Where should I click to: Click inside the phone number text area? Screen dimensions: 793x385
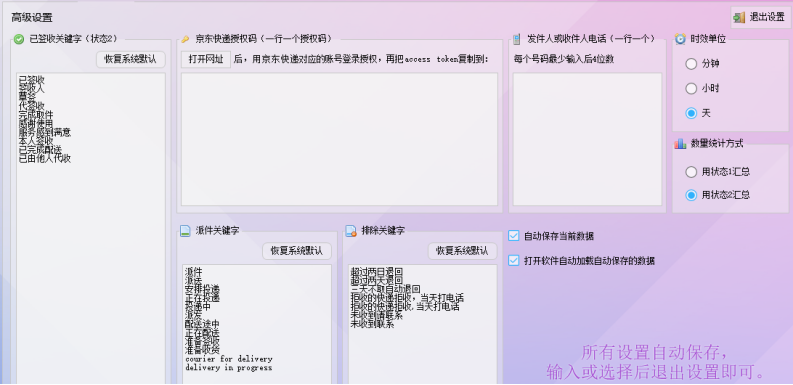tap(587, 139)
